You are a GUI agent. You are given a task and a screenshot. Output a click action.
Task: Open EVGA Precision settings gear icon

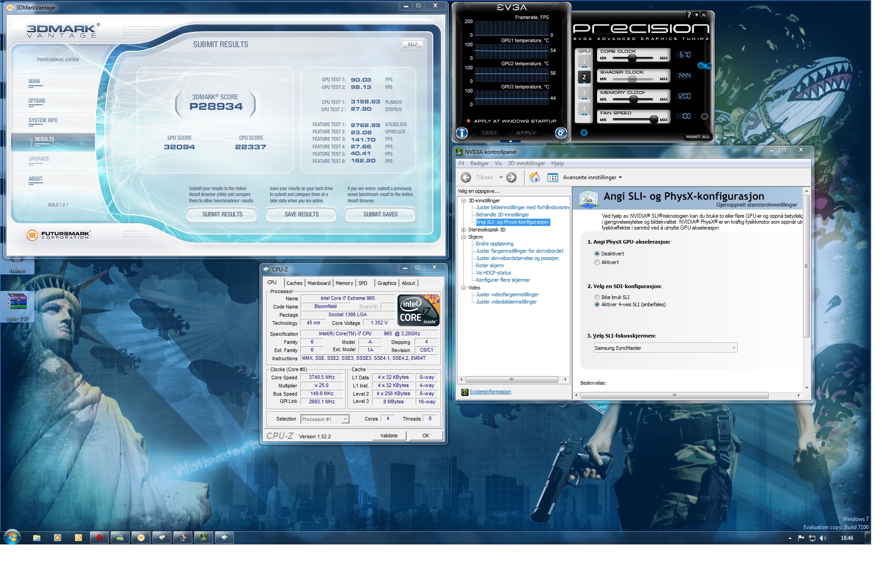point(561,133)
